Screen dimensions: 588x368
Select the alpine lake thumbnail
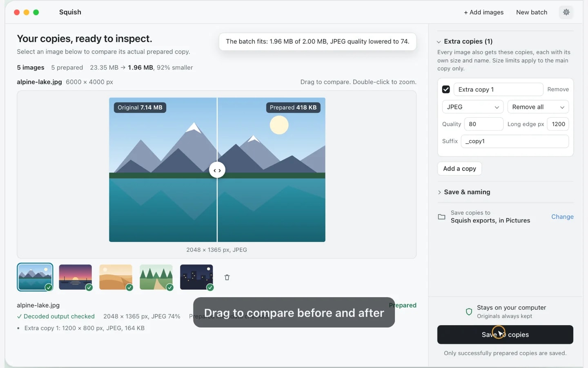pos(35,277)
